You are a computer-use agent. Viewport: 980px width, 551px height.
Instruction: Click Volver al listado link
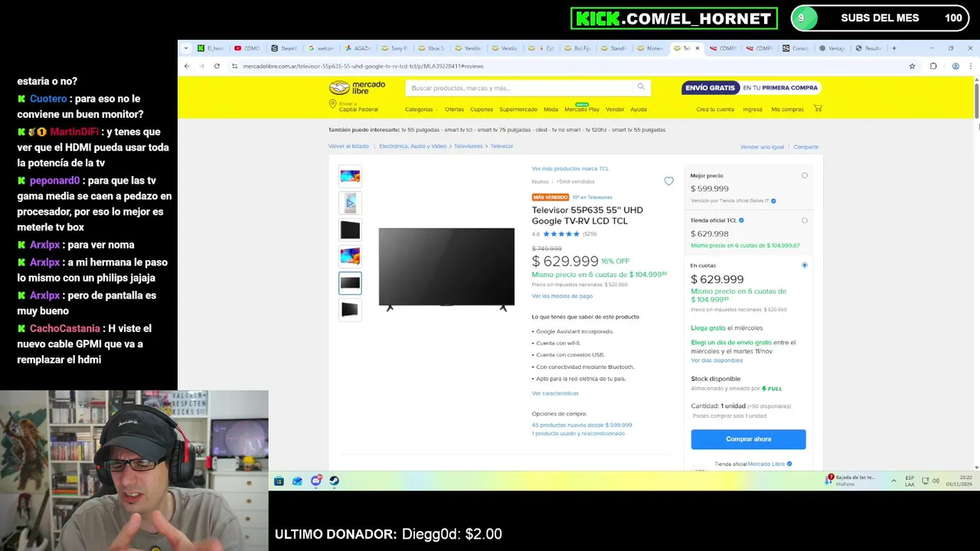pyautogui.click(x=348, y=146)
